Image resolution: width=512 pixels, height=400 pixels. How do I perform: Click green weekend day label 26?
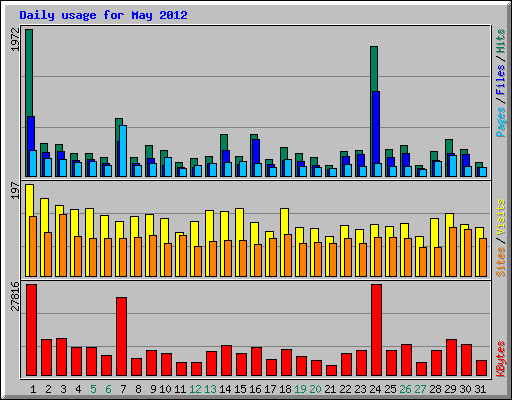[x=405, y=389]
